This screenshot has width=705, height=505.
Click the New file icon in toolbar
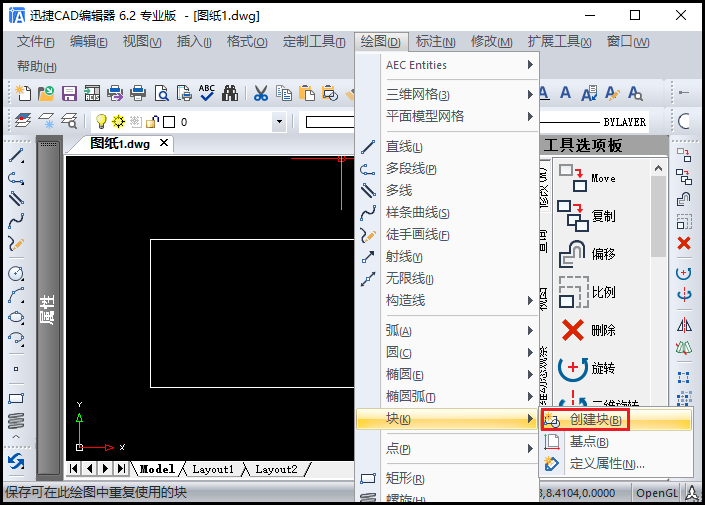[x=23, y=93]
